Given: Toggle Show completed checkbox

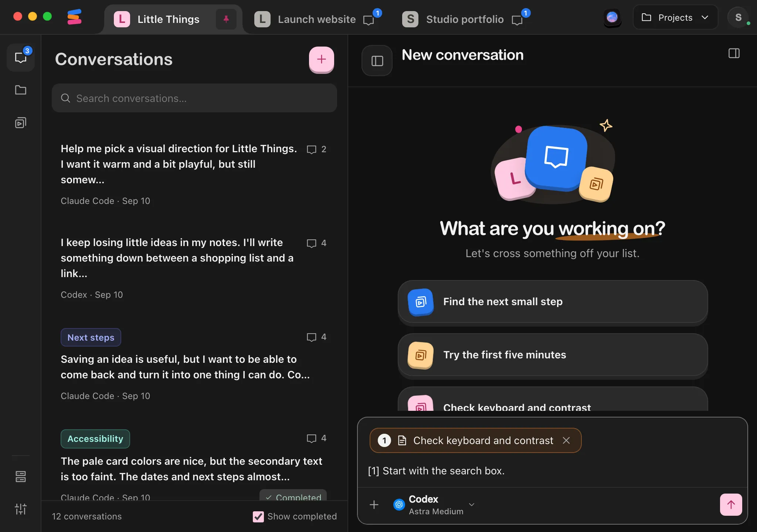Looking at the screenshot, I should click(258, 516).
